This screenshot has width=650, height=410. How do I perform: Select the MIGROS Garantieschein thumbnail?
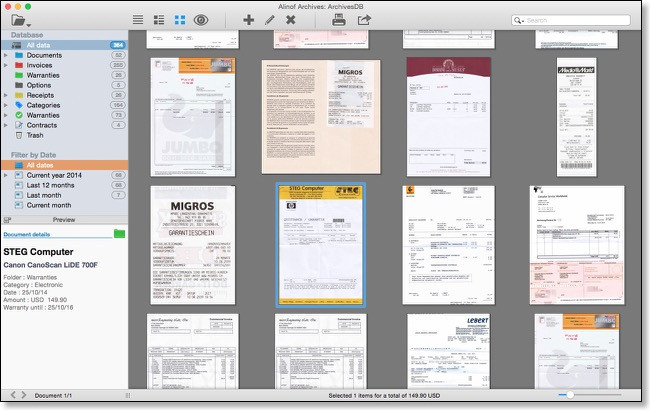[193, 245]
